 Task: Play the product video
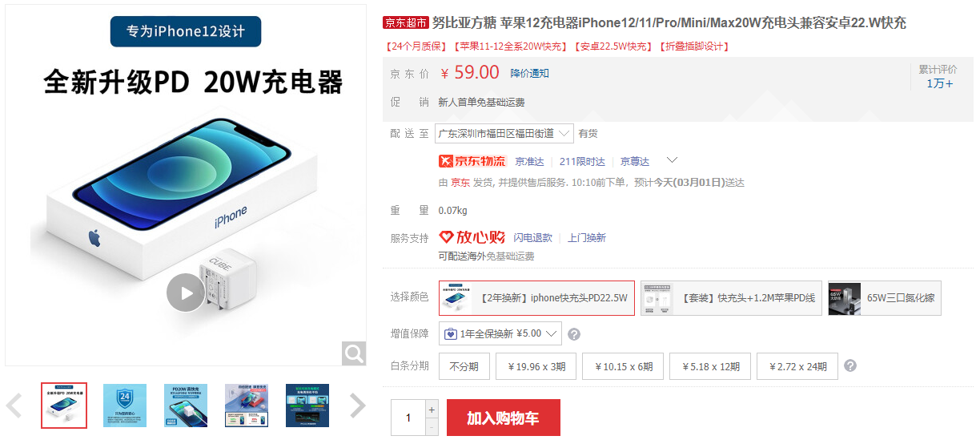pyautogui.click(x=186, y=293)
